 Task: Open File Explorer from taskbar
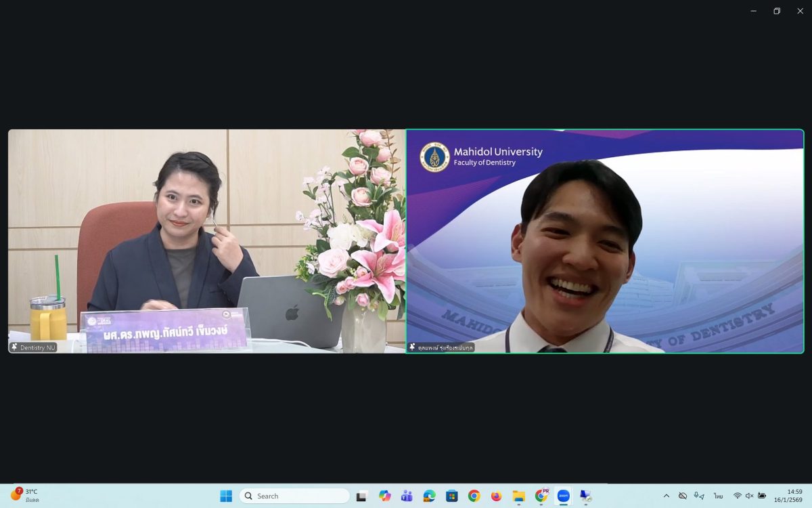pyautogui.click(x=518, y=496)
